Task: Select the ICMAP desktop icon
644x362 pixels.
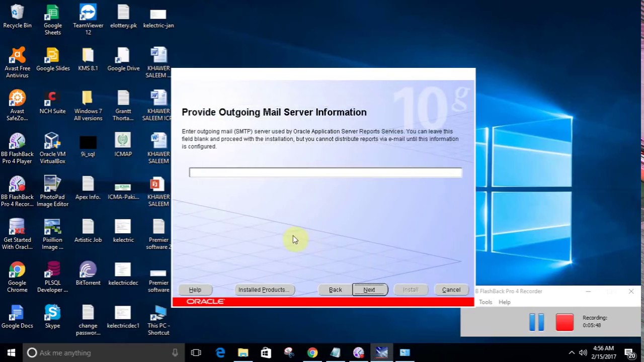Action: point(123,145)
